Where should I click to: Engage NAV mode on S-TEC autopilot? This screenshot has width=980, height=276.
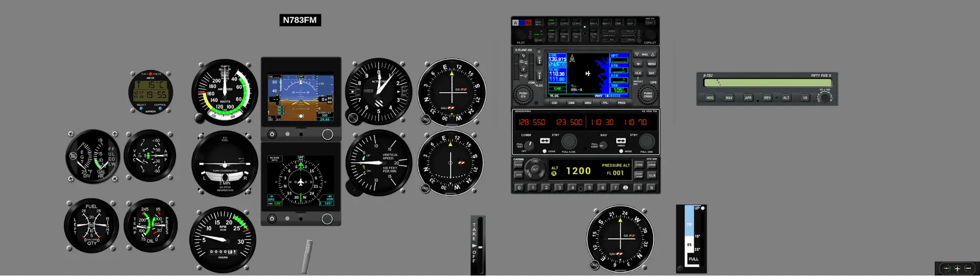(729, 98)
